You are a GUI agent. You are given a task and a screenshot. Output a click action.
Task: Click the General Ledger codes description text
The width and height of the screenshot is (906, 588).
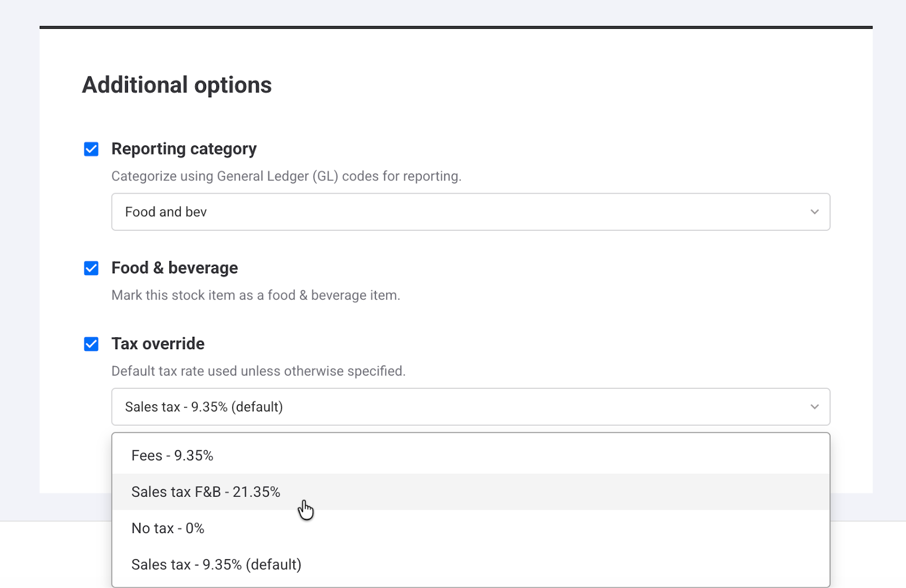click(286, 176)
